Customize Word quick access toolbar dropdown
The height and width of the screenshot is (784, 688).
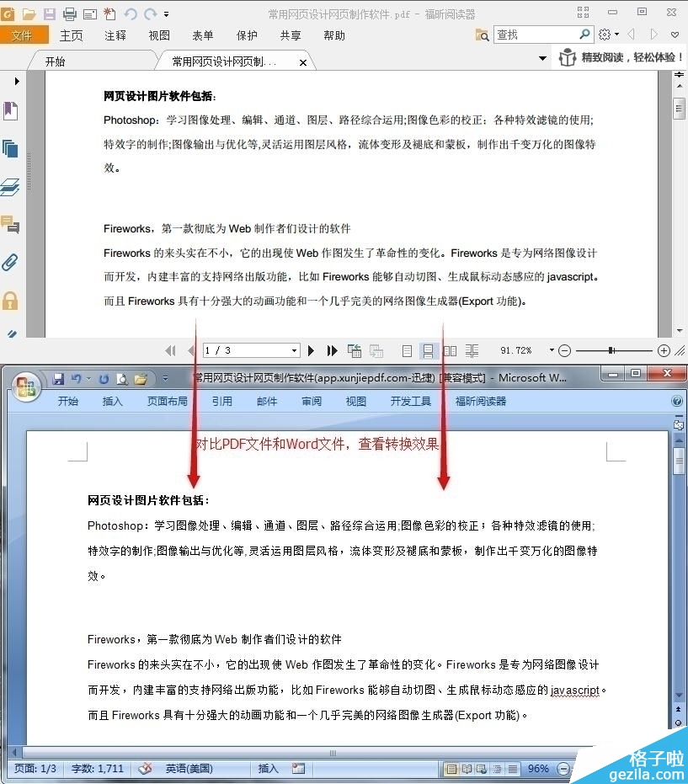tap(165, 379)
